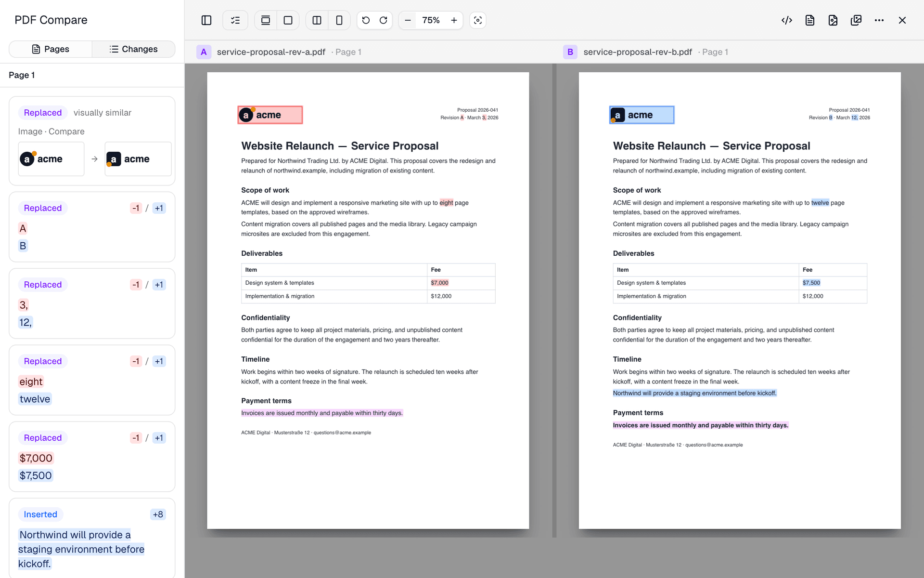Switch to single page view
This screenshot has height=578, width=924.
click(x=288, y=20)
